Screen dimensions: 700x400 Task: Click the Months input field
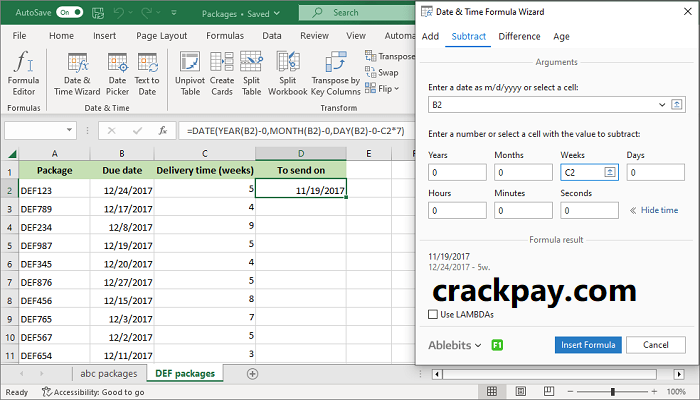tap(523, 172)
